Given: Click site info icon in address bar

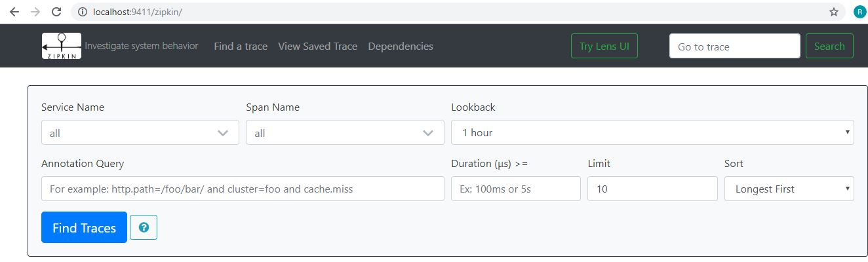Looking at the screenshot, I should [x=83, y=12].
